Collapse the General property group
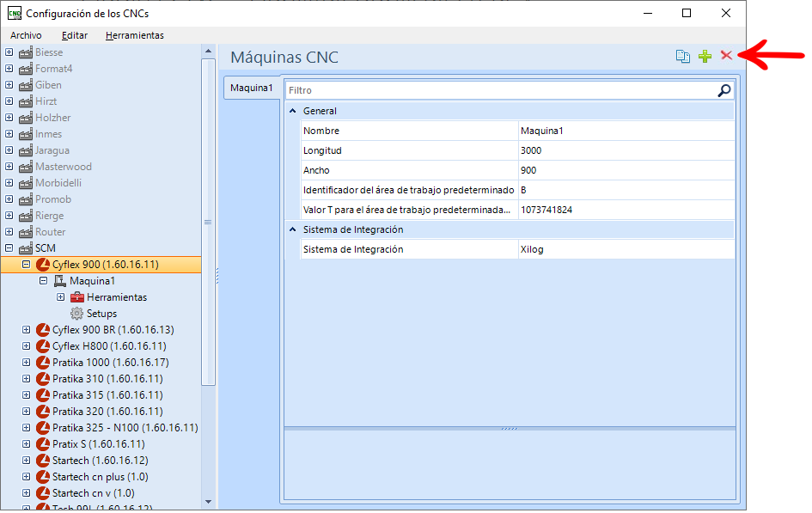The image size is (812, 513). point(293,111)
